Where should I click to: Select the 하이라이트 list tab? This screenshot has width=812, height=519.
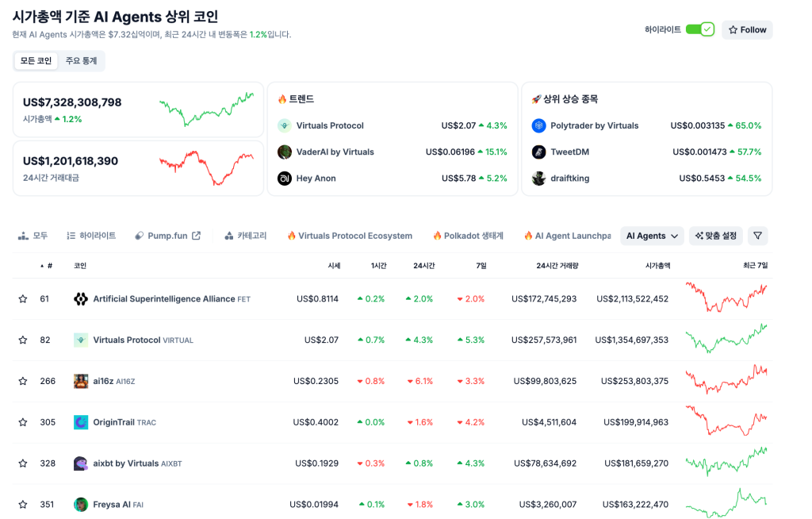(x=91, y=236)
